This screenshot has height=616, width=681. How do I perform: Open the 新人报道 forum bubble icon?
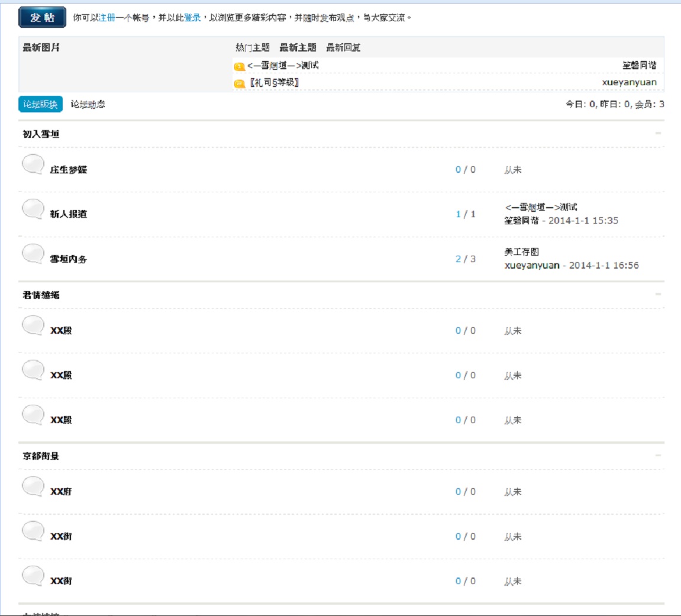pyautogui.click(x=33, y=209)
